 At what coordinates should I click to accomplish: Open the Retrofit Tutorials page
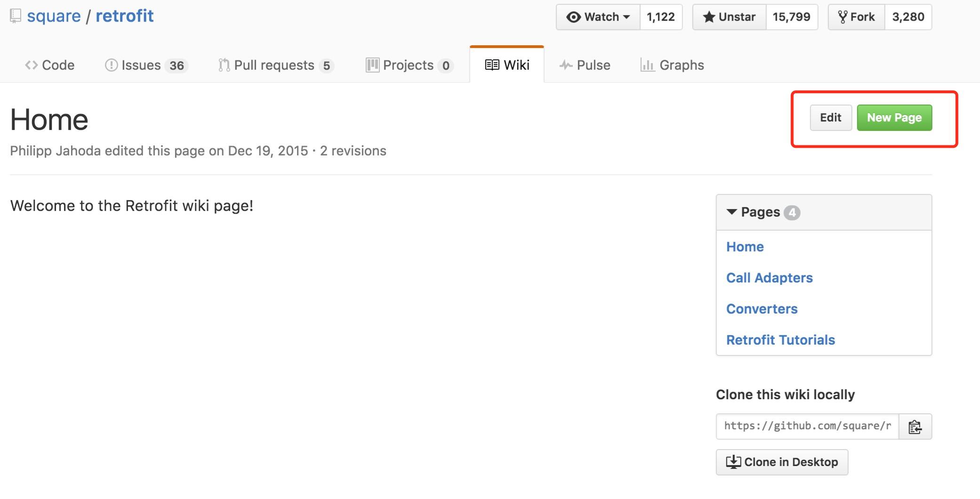[x=780, y=340]
